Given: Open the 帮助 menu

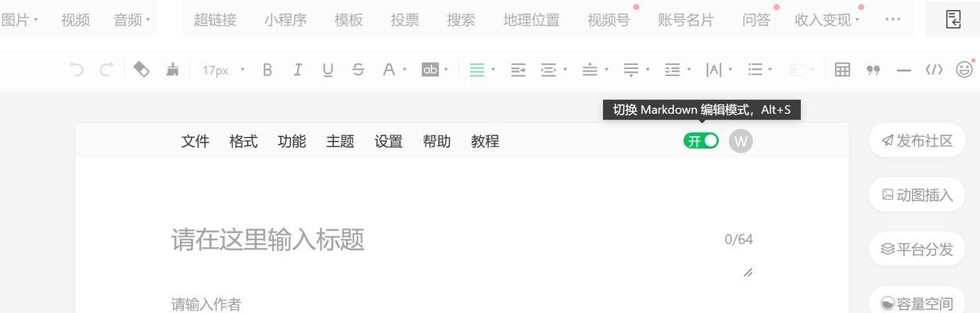Looking at the screenshot, I should click(436, 142).
